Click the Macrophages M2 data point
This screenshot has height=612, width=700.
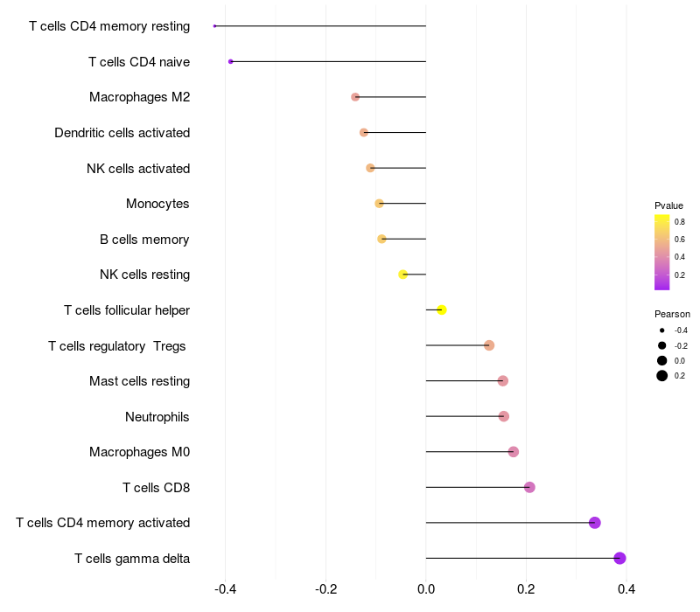(x=355, y=97)
